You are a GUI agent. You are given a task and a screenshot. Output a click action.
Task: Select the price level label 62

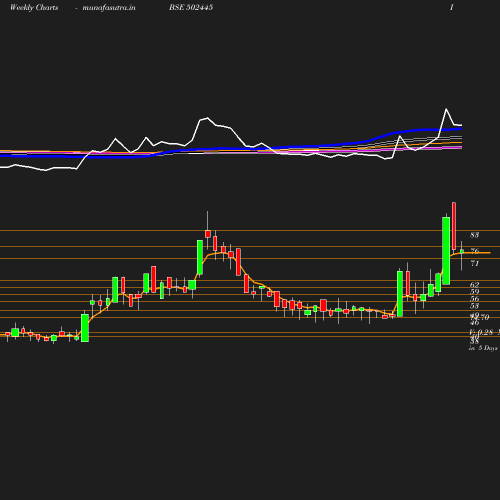(x=474, y=285)
